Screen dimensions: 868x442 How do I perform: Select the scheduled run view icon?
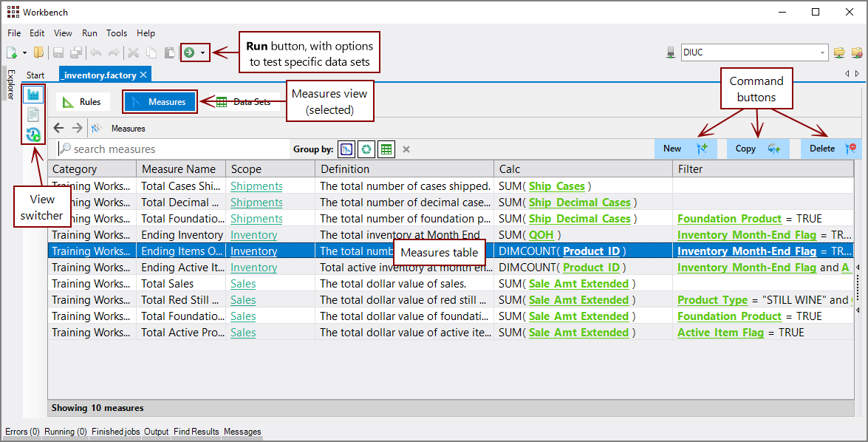click(x=33, y=134)
